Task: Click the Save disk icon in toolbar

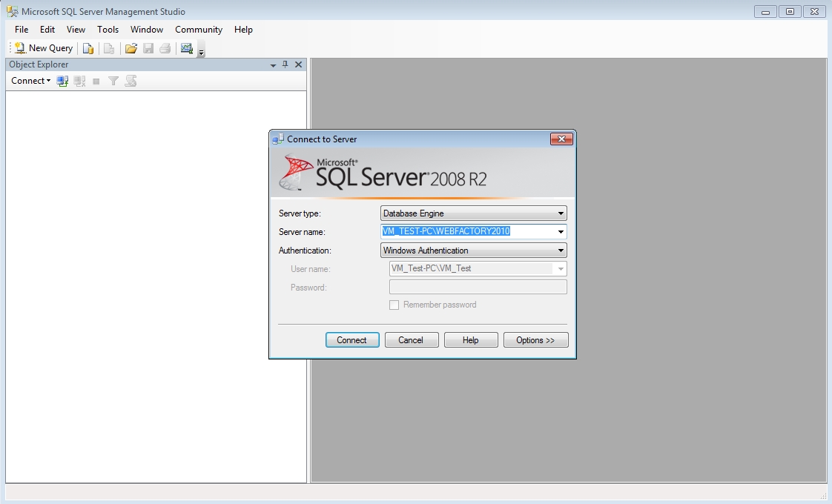Action: pyautogui.click(x=148, y=49)
